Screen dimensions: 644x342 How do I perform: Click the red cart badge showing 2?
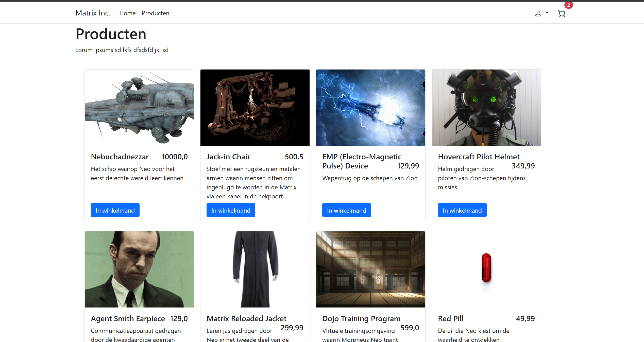(568, 5)
